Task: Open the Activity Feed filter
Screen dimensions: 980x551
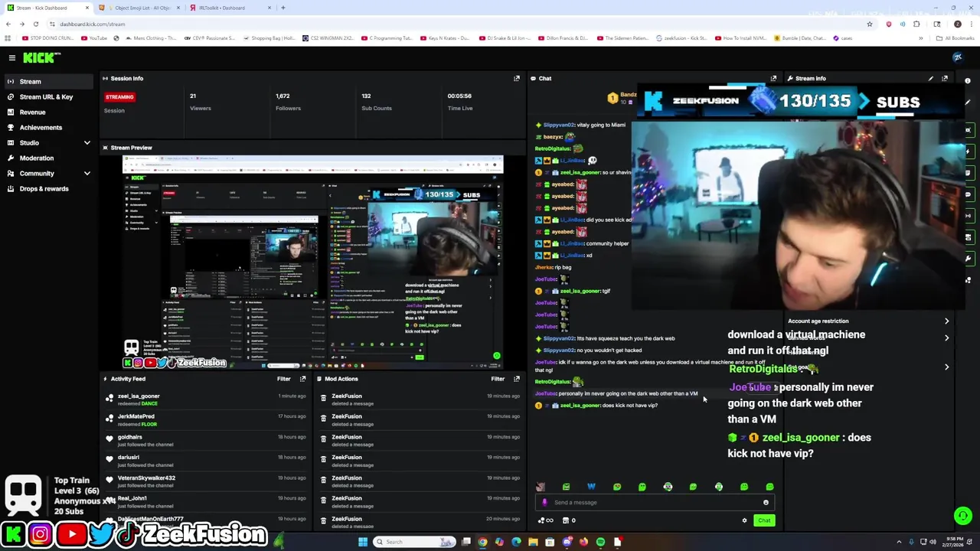Action: 283,379
